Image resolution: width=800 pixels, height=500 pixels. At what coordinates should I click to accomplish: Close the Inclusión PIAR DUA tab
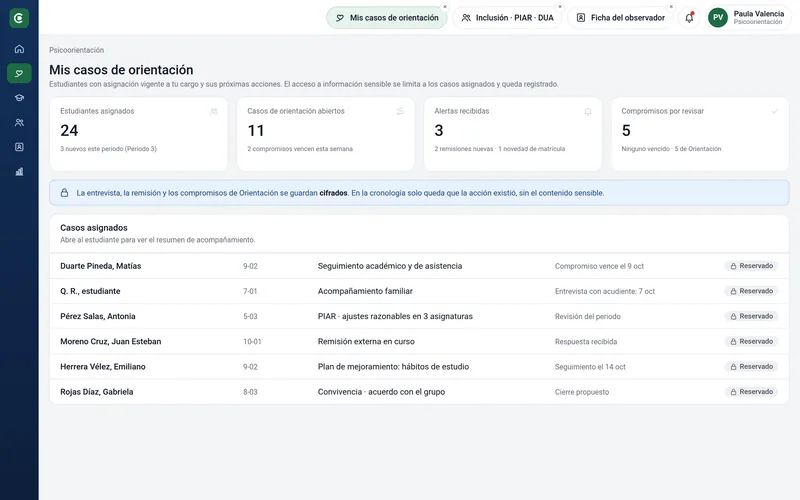click(x=560, y=7)
